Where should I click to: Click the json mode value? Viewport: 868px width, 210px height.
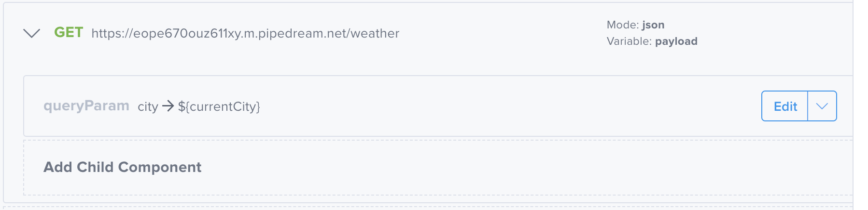point(653,25)
